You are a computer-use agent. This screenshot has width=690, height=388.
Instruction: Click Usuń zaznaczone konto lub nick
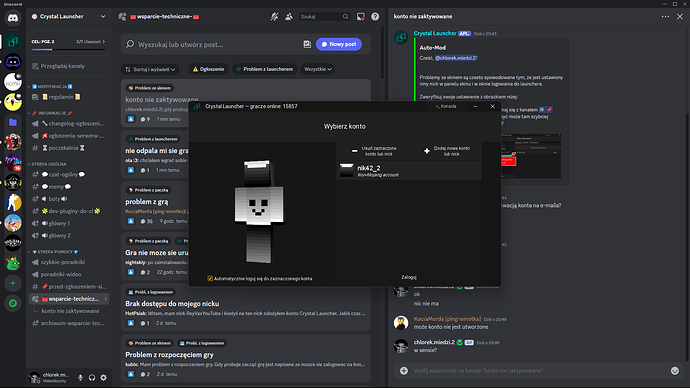(374, 151)
